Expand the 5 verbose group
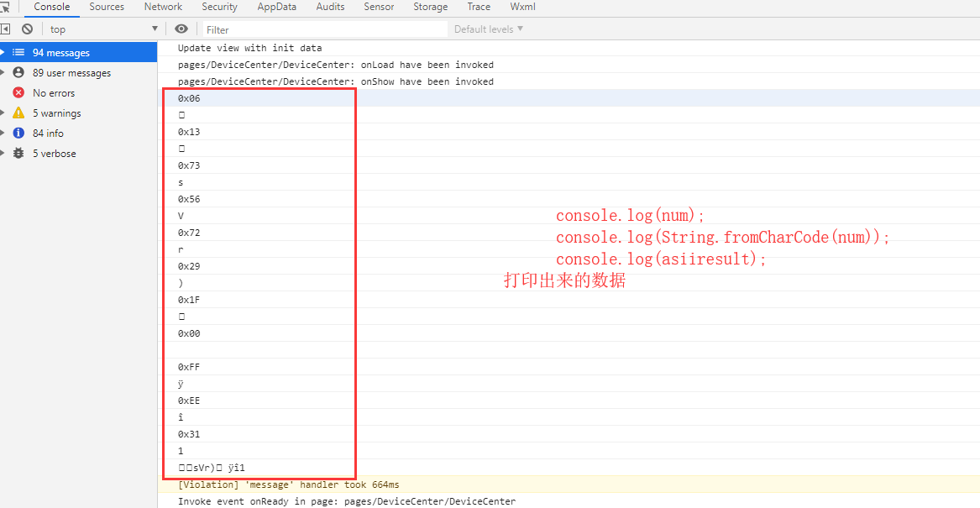Image resolution: width=980 pixels, height=508 pixels. pos(3,153)
